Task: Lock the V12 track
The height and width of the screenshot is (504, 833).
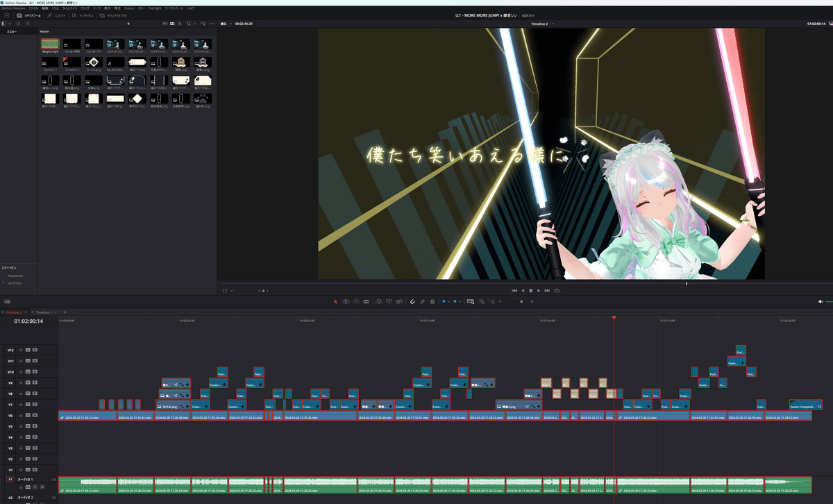Action: point(21,350)
